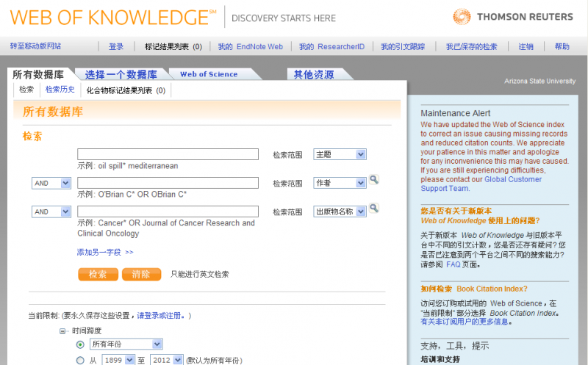The width and height of the screenshot is (588, 365).
Task: Click the 只能进行英文检索 note text
Action: point(199,275)
